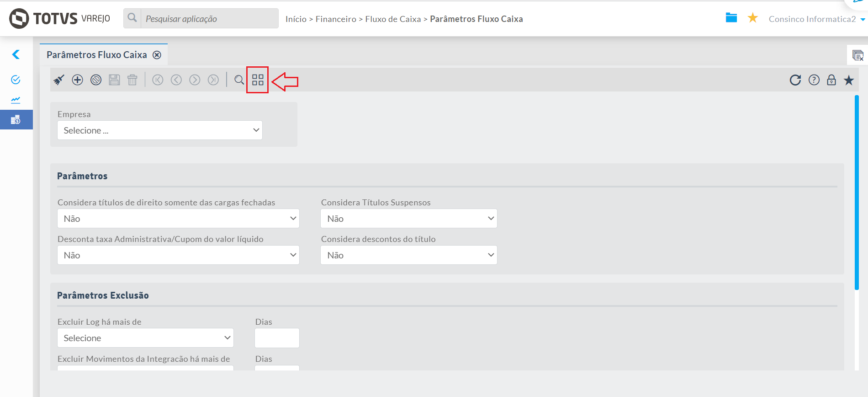Click Excluir Movimentos da Integração label
The width and height of the screenshot is (868, 397).
[144, 359]
